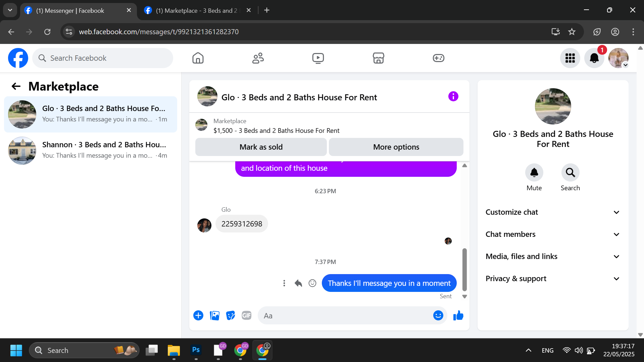The height and width of the screenshot is (362, 644).
Task: Open conversation information purple icon
Action: pyautogui.click(x=453, y=97)
